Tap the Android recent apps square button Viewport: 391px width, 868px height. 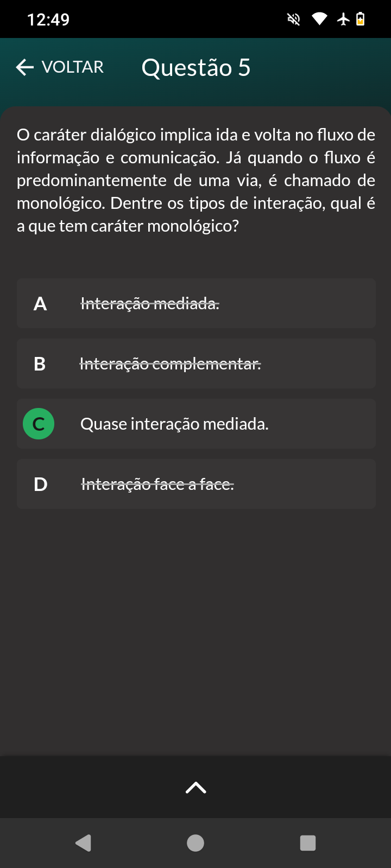(308, 843)
